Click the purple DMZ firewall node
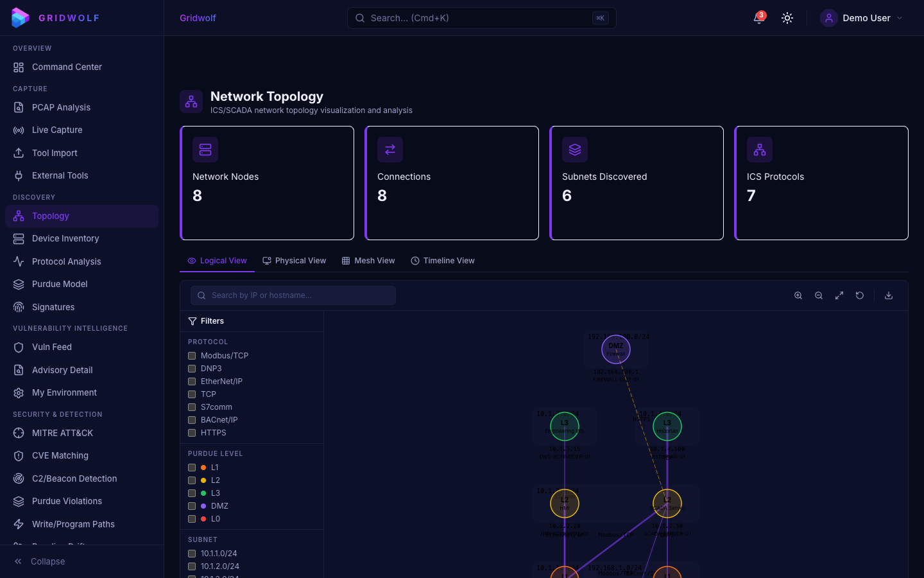924x578 pixels. click(x=616, y=349)
